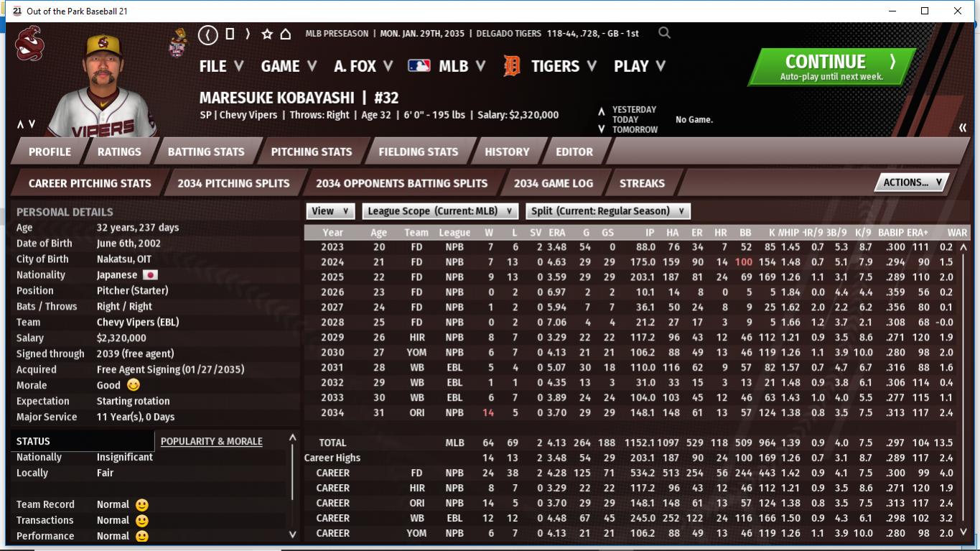Open the MLB league menu
The image size is (980, 551).
(462, 66)
